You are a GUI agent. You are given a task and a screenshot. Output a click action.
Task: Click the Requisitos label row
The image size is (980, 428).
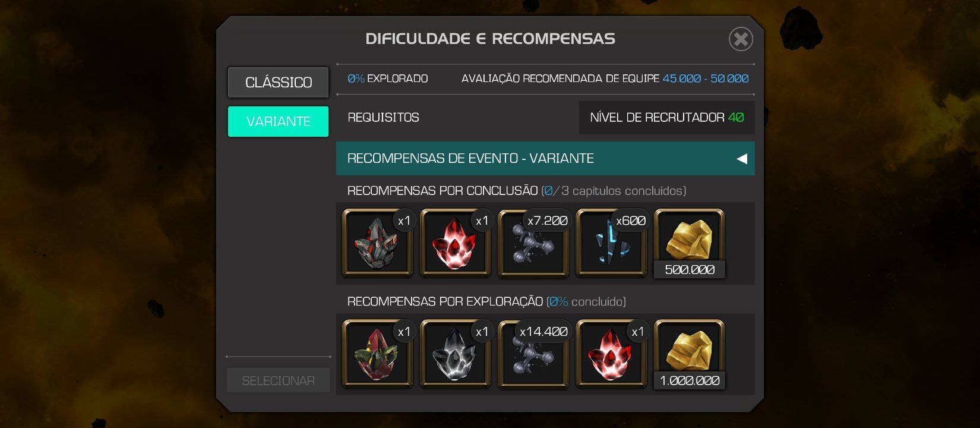pos(383,117)
